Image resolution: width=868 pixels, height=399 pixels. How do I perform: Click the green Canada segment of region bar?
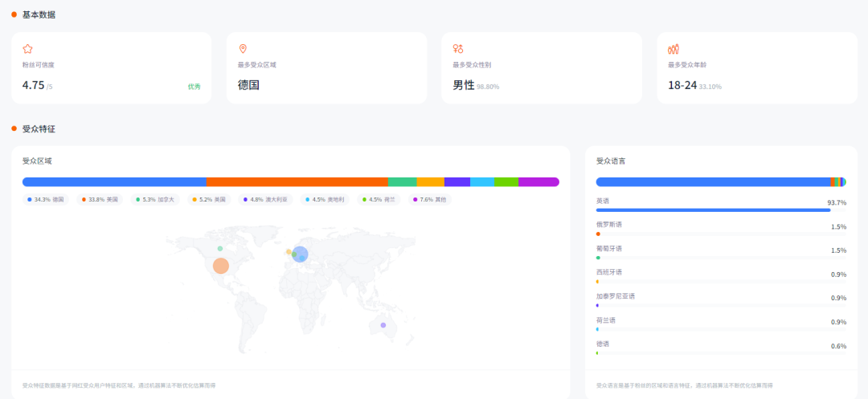pos(403,181)
